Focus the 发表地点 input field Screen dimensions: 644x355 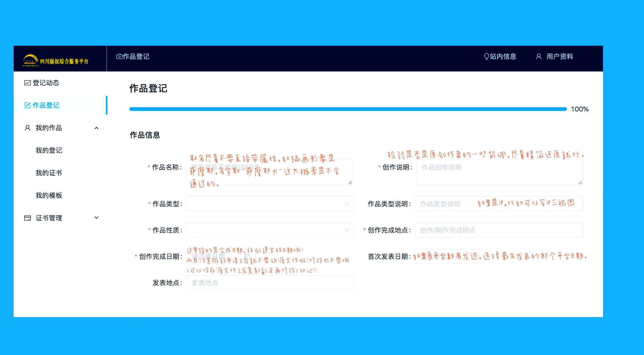point(270,283)
